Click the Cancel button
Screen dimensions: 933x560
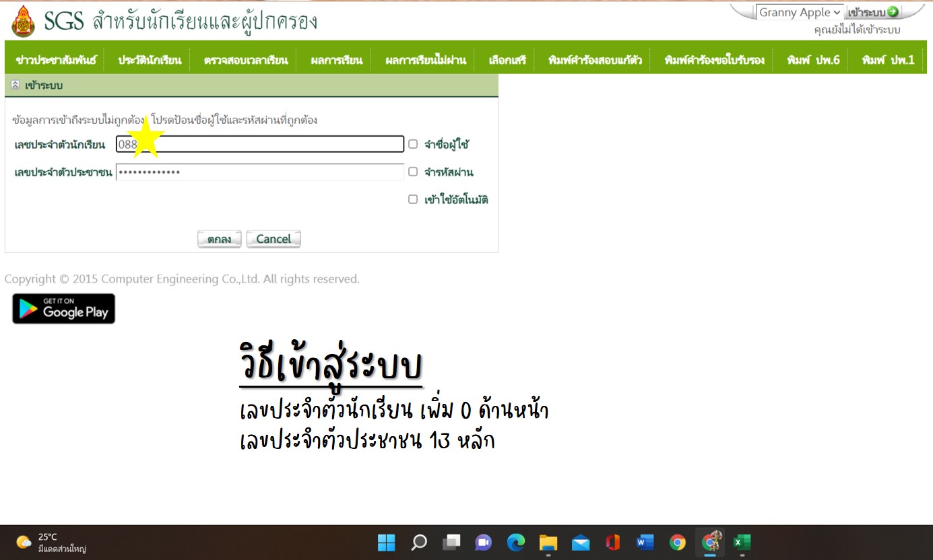click(274, 239)
